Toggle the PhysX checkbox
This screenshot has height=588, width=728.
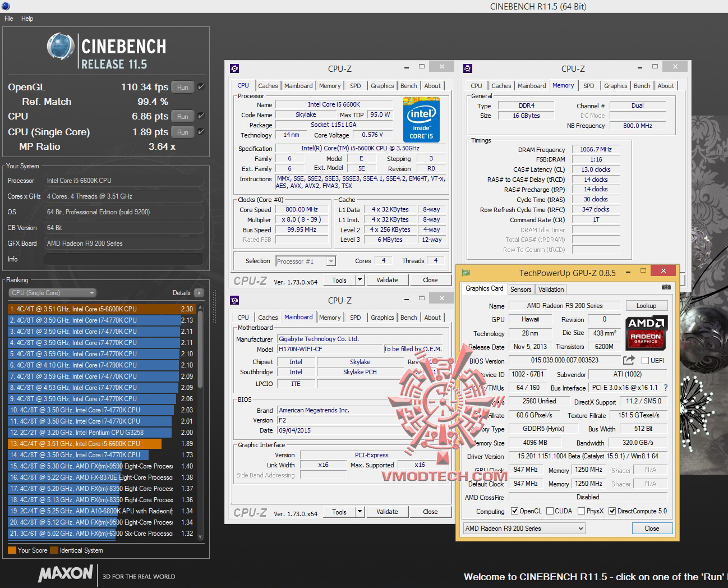582,511
